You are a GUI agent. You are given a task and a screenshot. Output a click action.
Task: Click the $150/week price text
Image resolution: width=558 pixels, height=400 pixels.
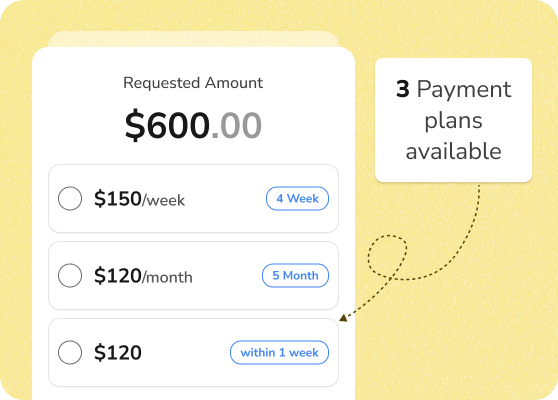(140, 199)
